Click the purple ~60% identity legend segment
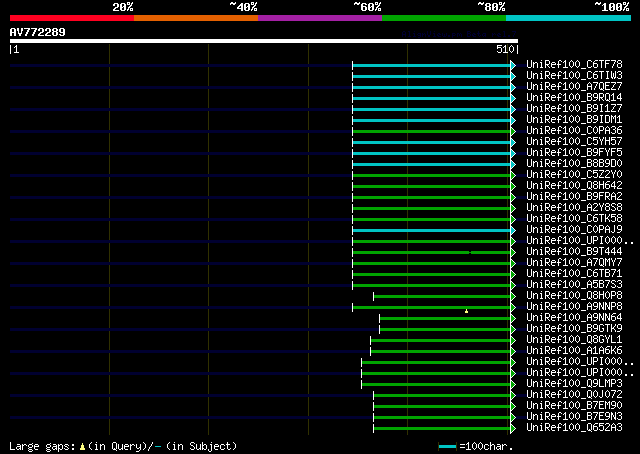The width and height of the screenshot is (640, 454). pos(320,18)
